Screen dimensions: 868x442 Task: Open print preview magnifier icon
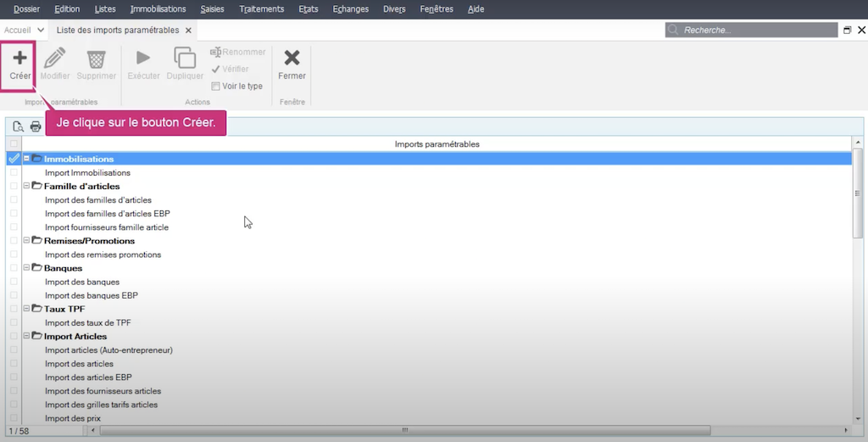[x=18, y=126]
